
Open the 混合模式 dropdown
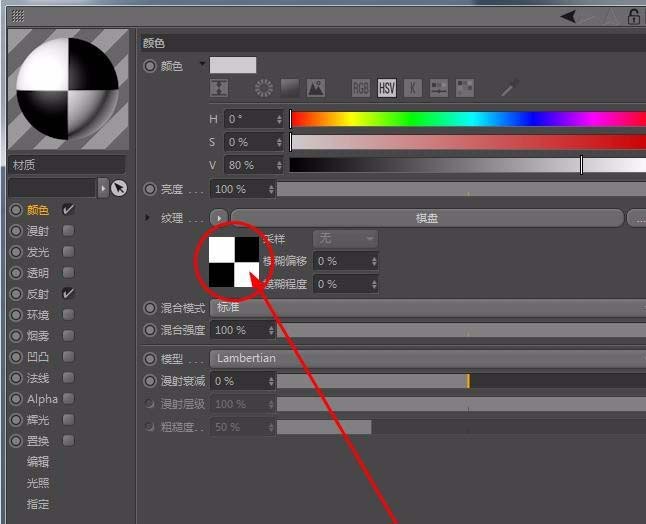tap(428, 308)
